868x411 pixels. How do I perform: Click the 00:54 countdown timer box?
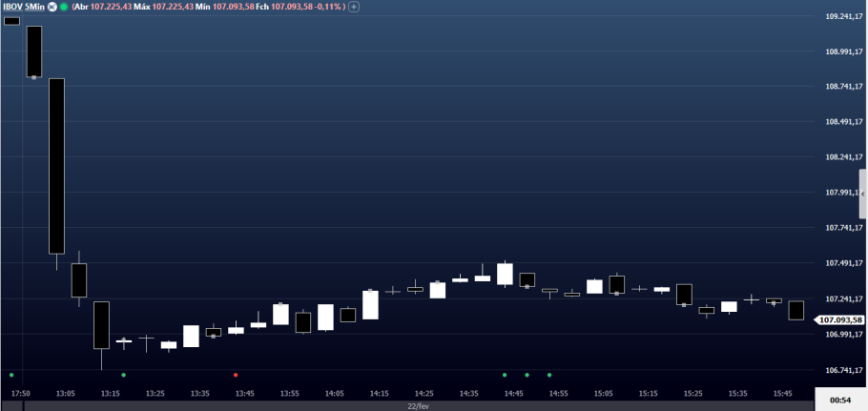(x=840, y=400)
